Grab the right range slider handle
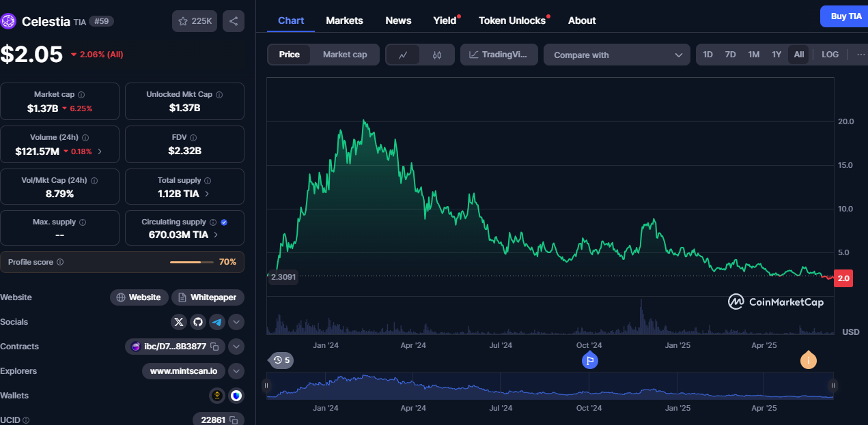868x425 pixels. pos(832,385)
